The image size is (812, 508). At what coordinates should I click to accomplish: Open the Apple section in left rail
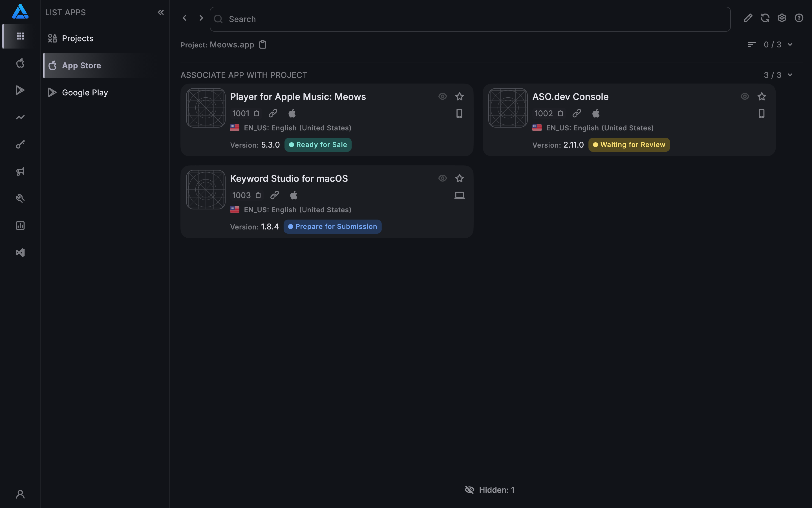coord(20,63)
